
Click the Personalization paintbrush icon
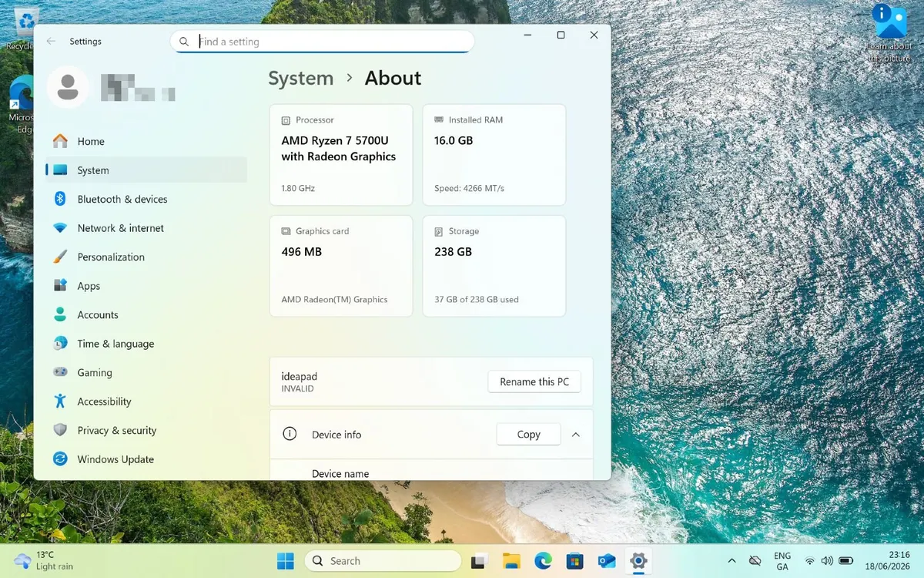coord(60,257)
